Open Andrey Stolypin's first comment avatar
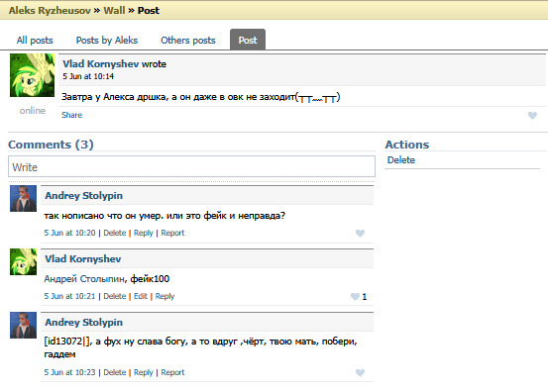Viewport: 548px width, 392px height. pos(23,199)
